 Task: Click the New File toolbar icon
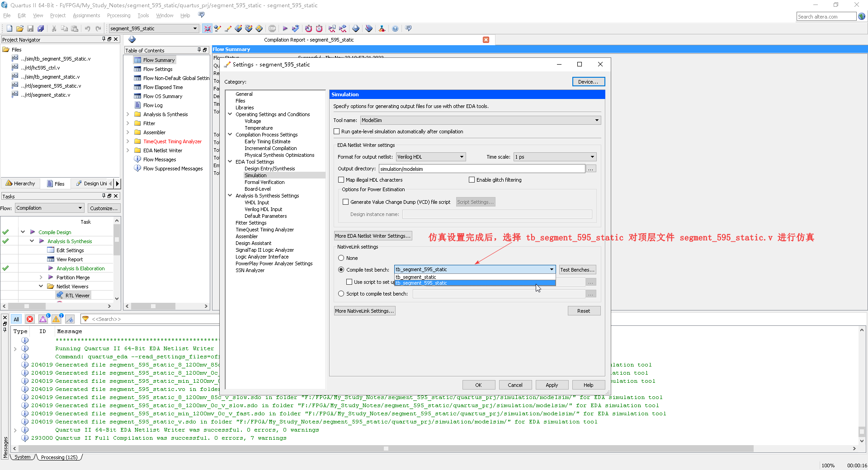(x=9, y=28)
